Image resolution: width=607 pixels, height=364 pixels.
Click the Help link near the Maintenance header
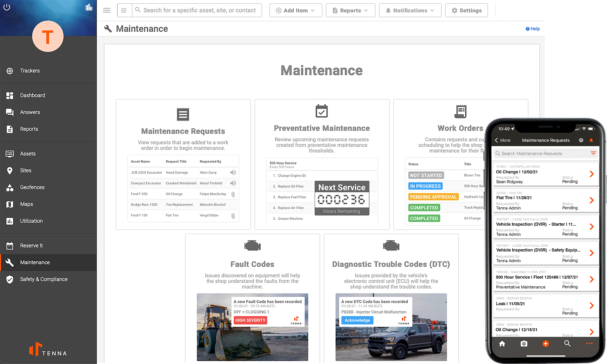tap(532, 28)
